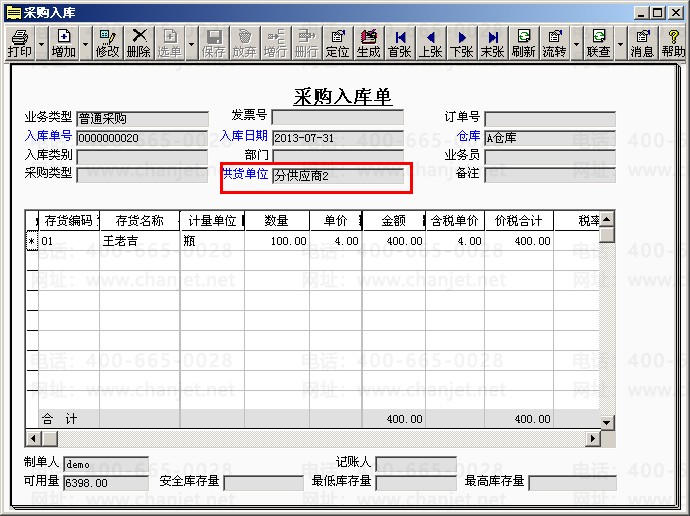Click the 记账人 field
Screen dimensions: 690x516
point(416,464)
